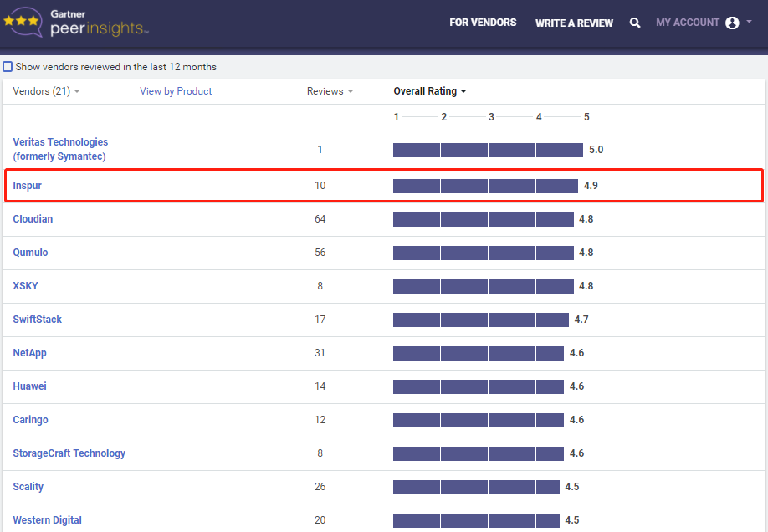Click Scality's review count 26

click(320, 487)
